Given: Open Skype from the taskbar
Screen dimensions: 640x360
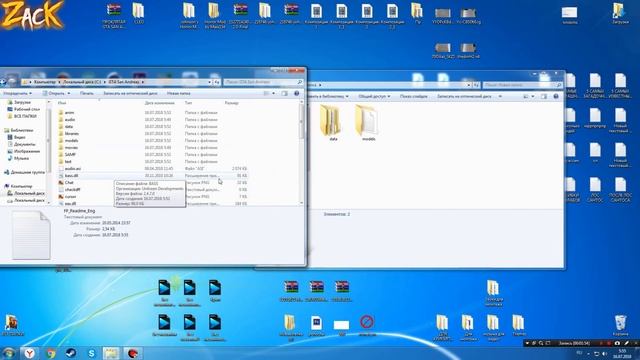Looking at the screenshot, I should [91, 353].
